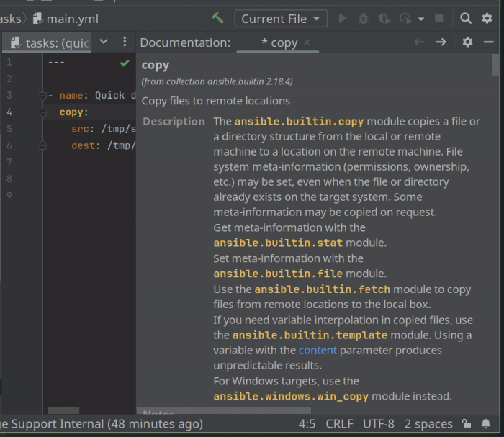
Task: Open the Current File run configuration dropdown
Action: (x=281, y=19)
